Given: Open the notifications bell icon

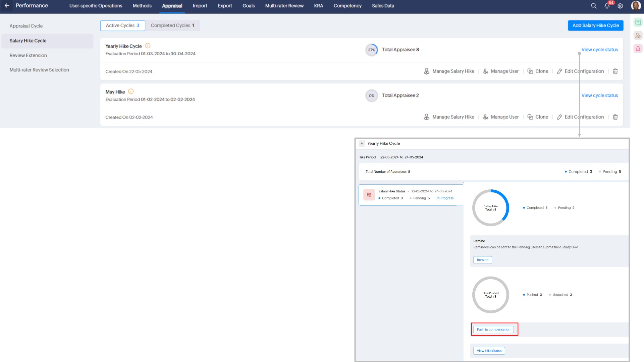Looking at the screenshot, I should click(607, 6).
